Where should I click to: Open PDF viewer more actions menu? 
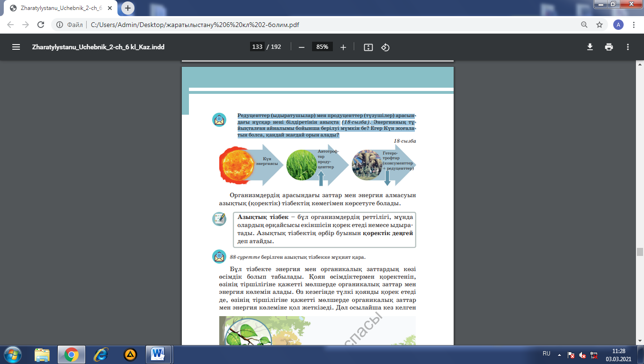pyautogui.click(x=628, y=47)
